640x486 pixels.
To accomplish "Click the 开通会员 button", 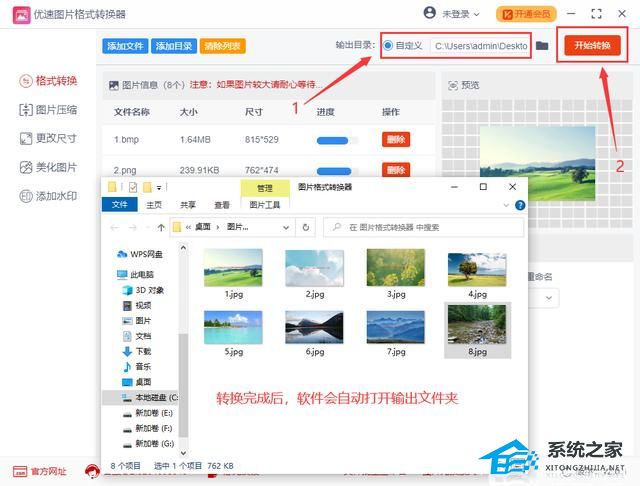I will tap(526, 14).
